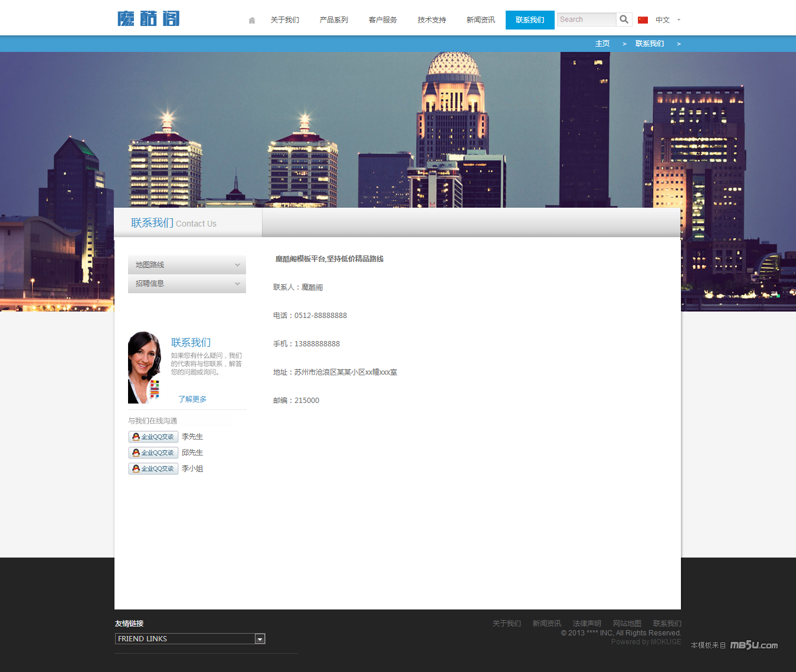
Task: Open the 法律声明 footer link
Action: pos(587,624)
